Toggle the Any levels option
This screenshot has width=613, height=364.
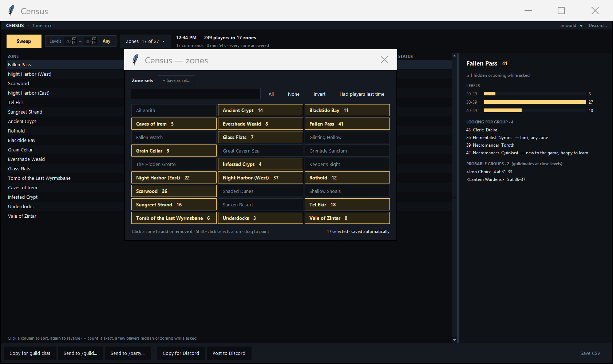[106, 41]
